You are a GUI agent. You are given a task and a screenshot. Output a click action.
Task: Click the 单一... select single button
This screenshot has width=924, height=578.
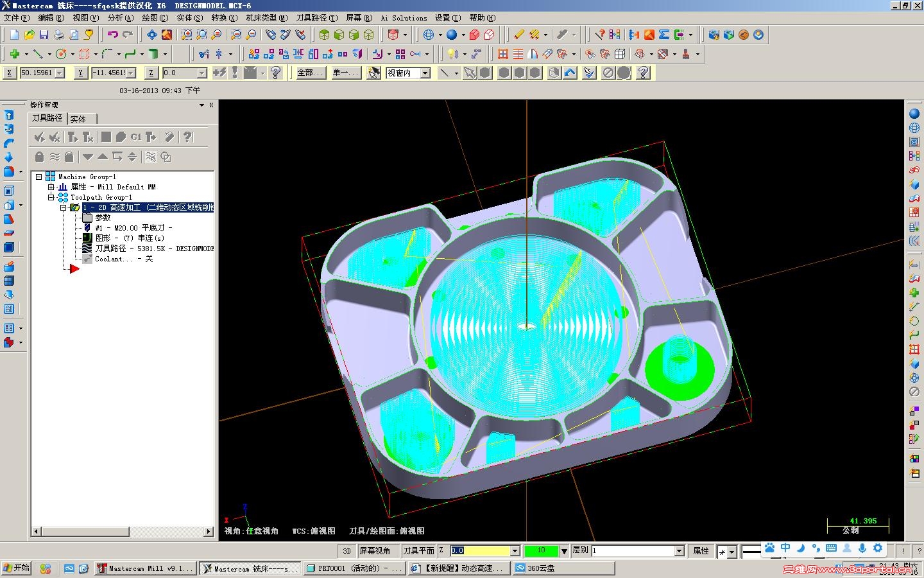(346, 73)
